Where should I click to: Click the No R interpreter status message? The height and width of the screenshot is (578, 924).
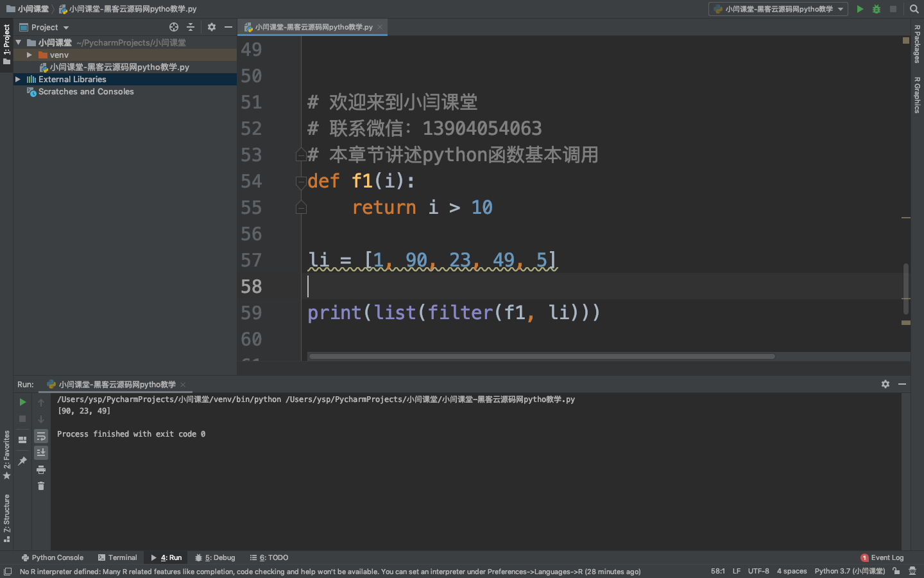click(x=330, y=572)
